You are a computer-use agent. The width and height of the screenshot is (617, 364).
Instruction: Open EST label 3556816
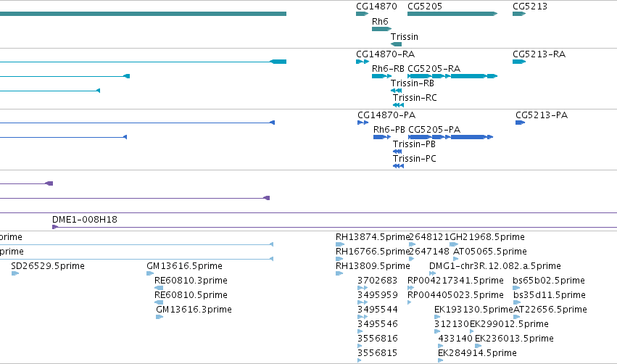(x=377, y=339)
